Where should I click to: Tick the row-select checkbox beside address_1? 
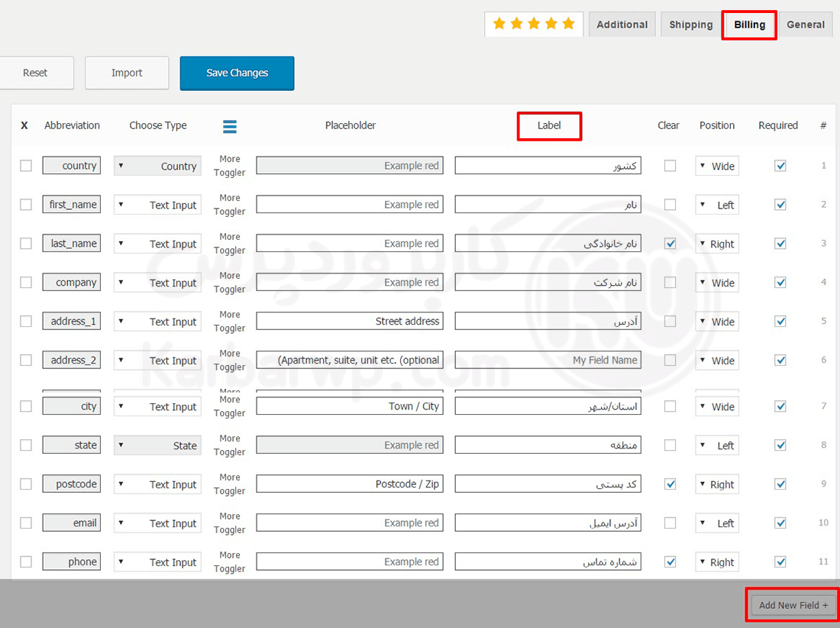coord(26,321)
